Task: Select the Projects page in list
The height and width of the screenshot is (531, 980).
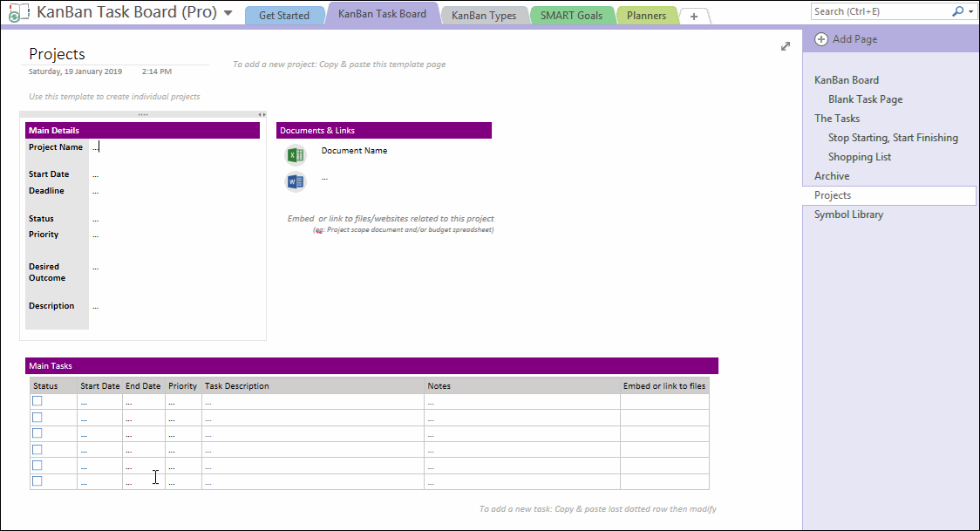Action: pyautogui.click(x=888, y=195)
